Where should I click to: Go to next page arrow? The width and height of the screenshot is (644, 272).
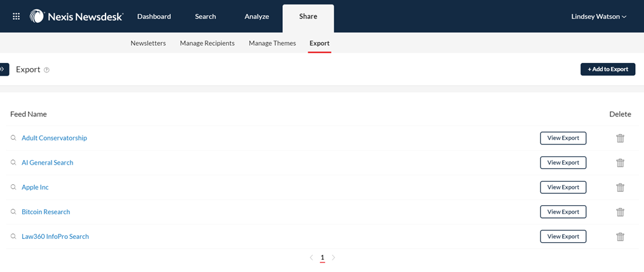coord(334,257)
